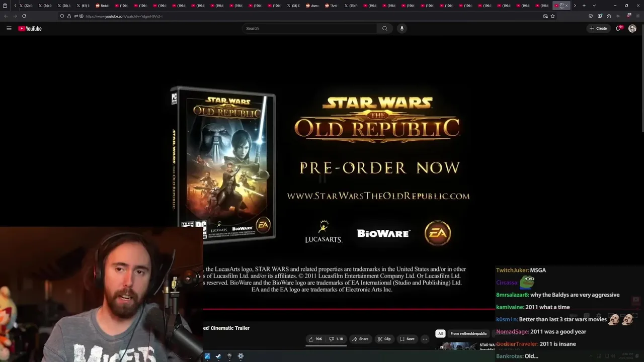Click chat username GodtierTraveler
Screen dimensions: 644x362
click(x=517, y=344)
